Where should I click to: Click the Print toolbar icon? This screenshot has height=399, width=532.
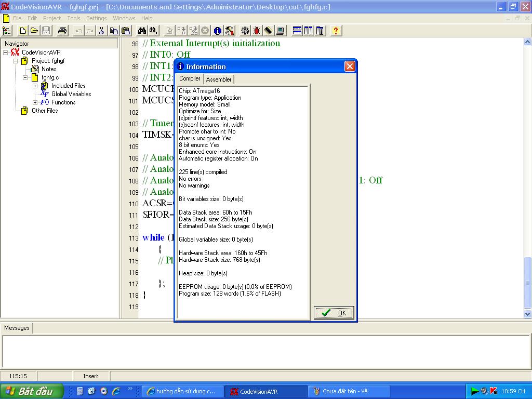tap(62, 31)
